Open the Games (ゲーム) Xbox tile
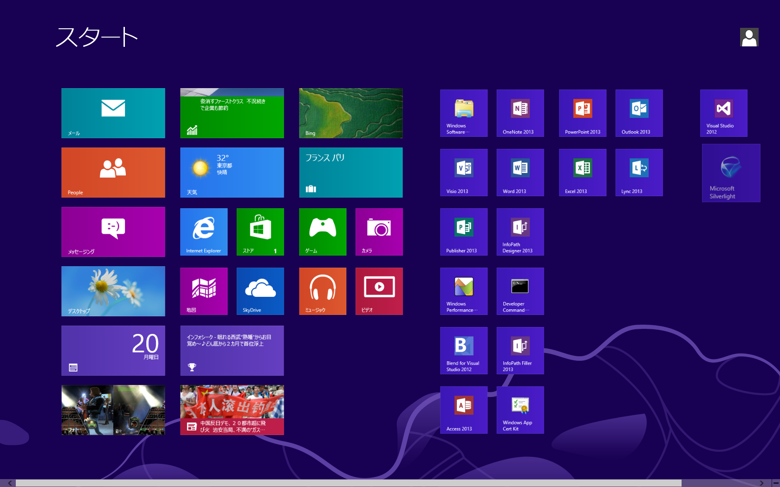This screenshot has height=487, width=780. coord(323,232)
